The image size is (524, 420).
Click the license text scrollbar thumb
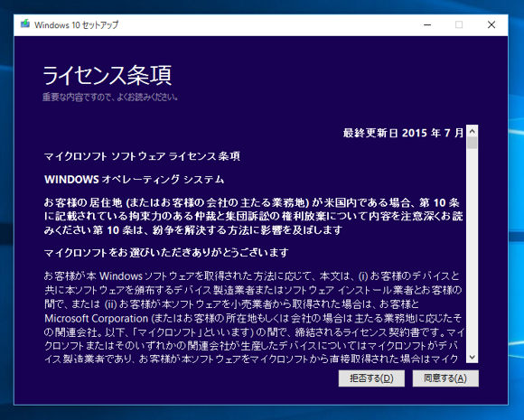[473, 143]
